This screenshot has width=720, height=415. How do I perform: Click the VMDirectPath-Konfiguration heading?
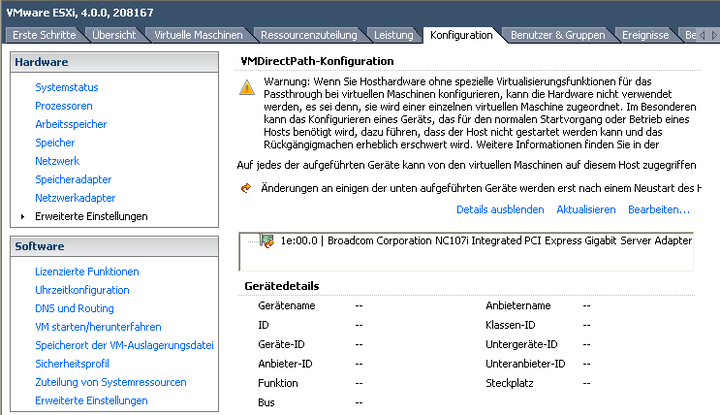317,61
